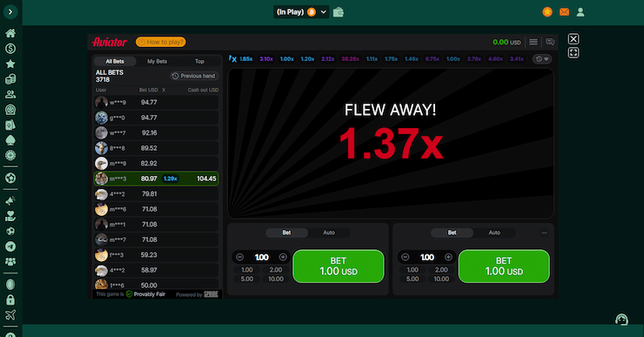
Task: Switch to the Top tab
Action: pyautogui.click(x=199, y=61)
